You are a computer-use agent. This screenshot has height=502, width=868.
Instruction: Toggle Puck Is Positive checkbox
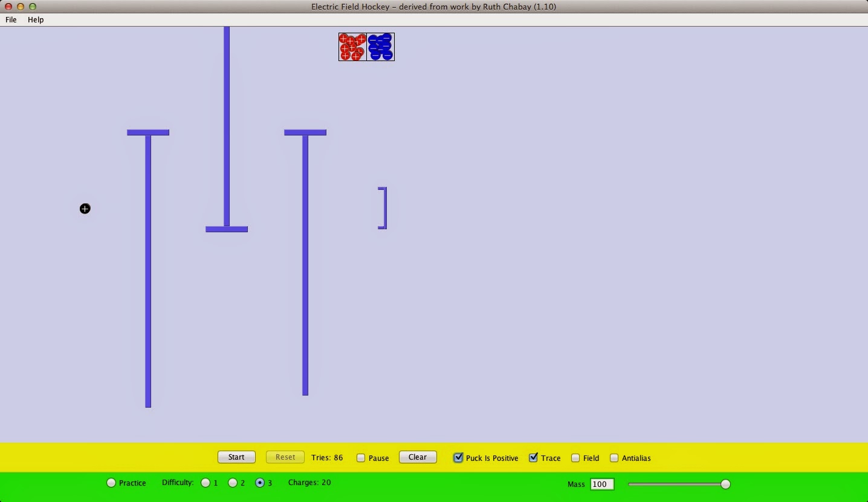[458, 458]
